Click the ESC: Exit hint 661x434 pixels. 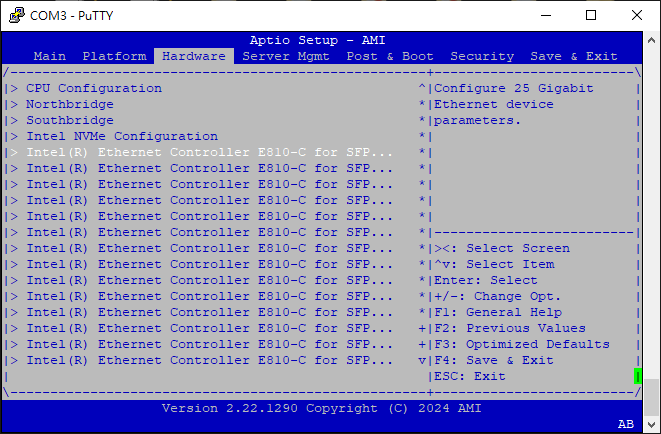[x=470, y=376]
